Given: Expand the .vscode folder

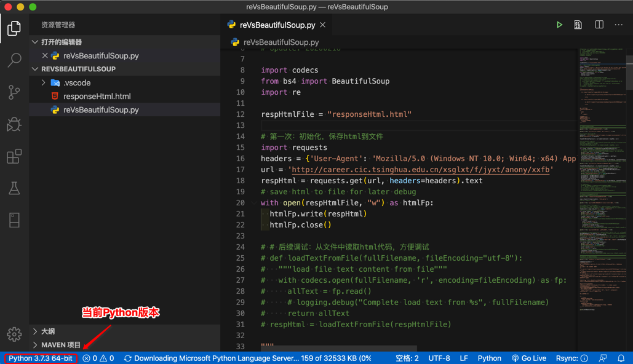Looking at the screenshot, I should point(44,83).
